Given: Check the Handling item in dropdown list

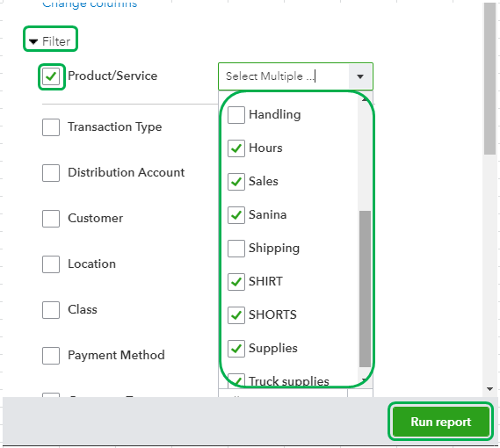Looking at the screenshot, I should pyautogui.click(x=236, y=115).
